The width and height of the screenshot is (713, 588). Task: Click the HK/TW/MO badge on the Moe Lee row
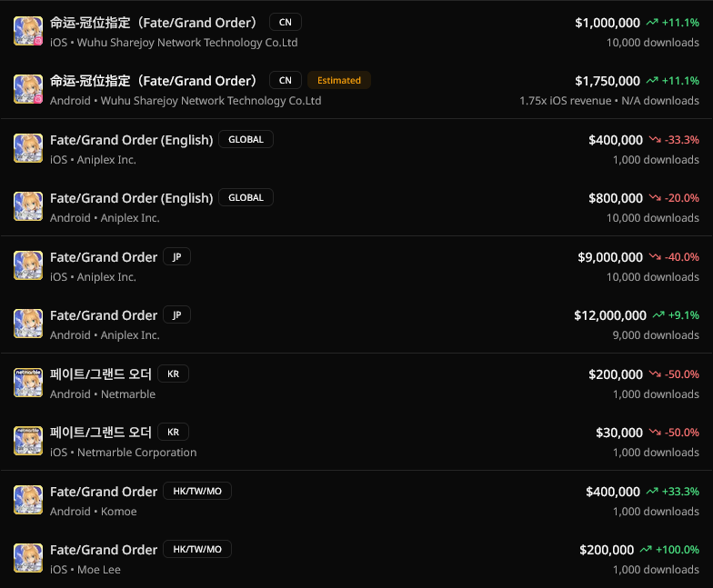[x=197, y=549]
